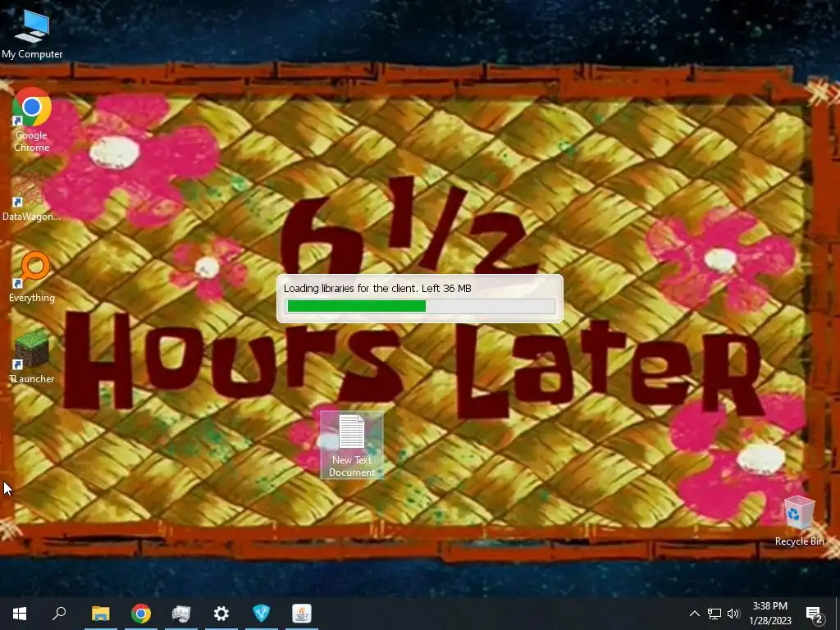This screenshot has height=630, width=840.
Task: Select the My Computer desktop icon
Action: pos(32,33)
